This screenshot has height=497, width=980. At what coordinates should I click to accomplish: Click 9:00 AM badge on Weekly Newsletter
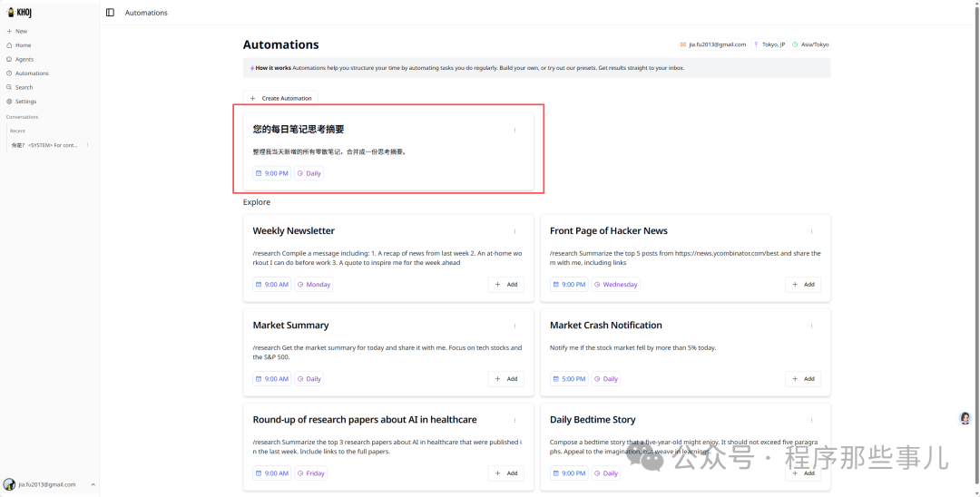[272, 284]
